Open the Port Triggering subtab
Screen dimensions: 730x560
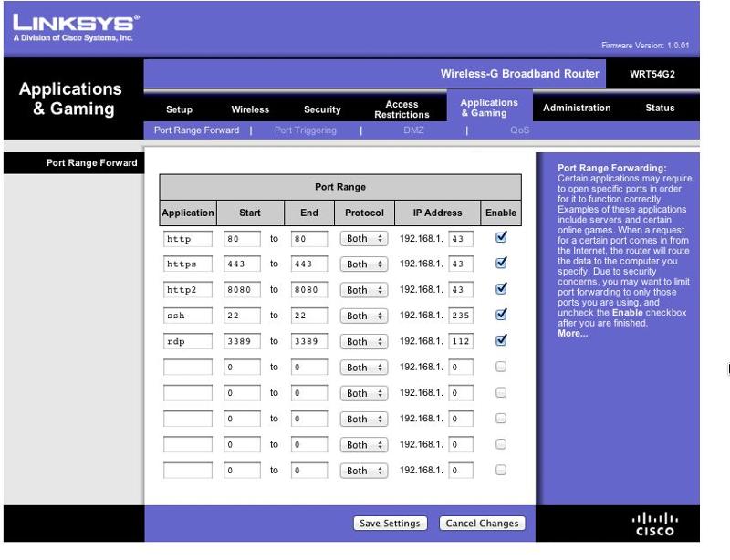tap(306, 130)
